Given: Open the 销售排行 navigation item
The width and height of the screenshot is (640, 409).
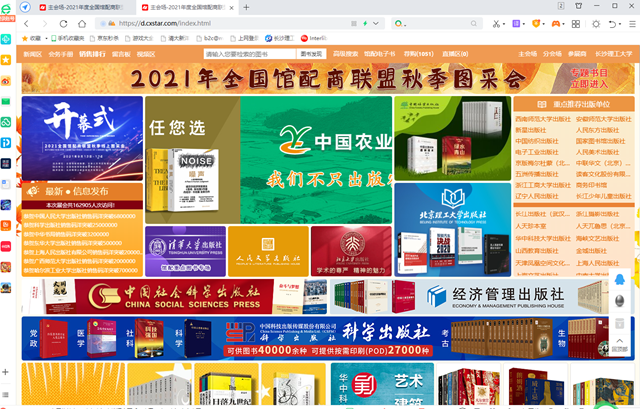Looking at the screenshot, I should click(92, 54).
